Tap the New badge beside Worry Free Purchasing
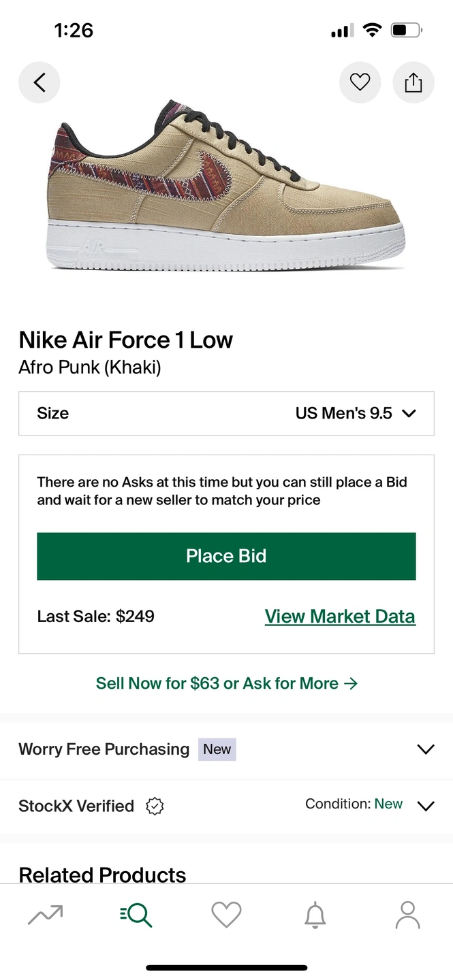Image resolution: width=453 pixels, height=980 pixels. (217, 749)
